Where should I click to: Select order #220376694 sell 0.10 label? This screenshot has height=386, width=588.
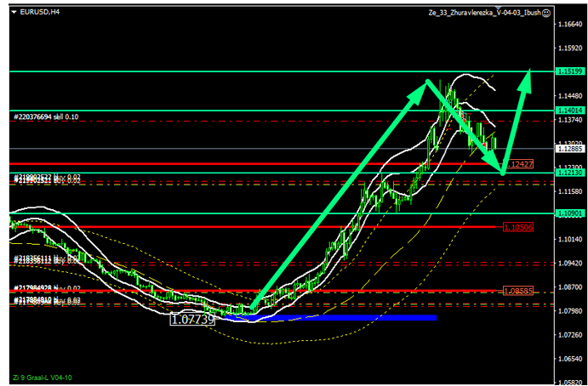(x=47, y=116)
